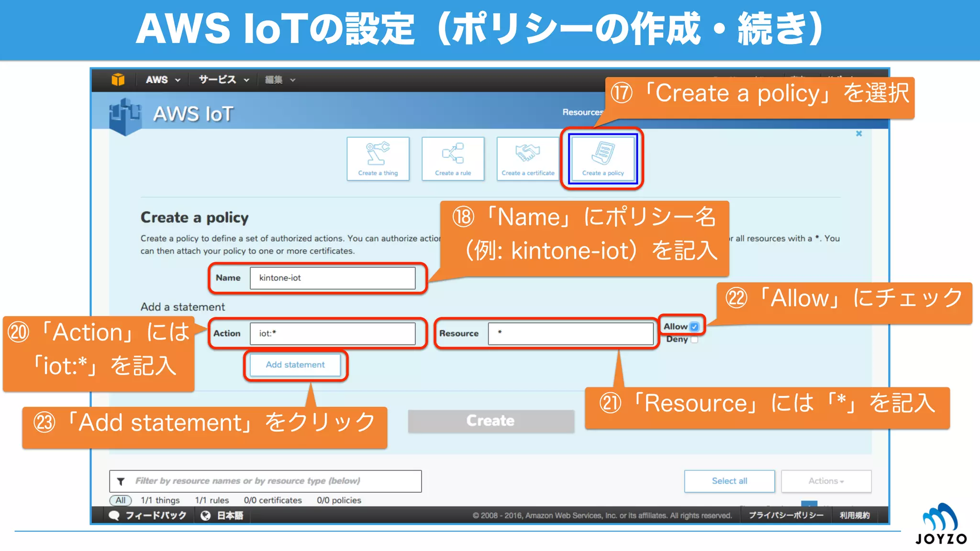Open the 利用規約 link
The image size is (980, 551).
pos(855,515)
